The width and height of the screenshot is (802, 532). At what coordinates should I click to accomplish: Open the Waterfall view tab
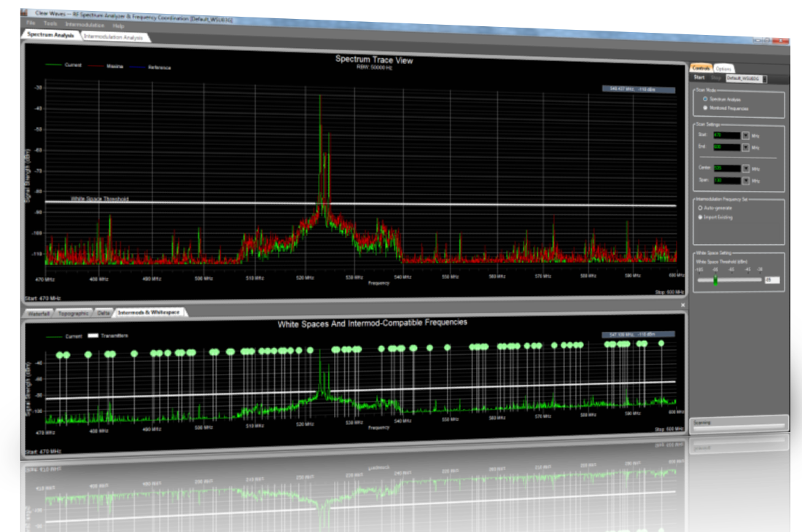(39, 313)
